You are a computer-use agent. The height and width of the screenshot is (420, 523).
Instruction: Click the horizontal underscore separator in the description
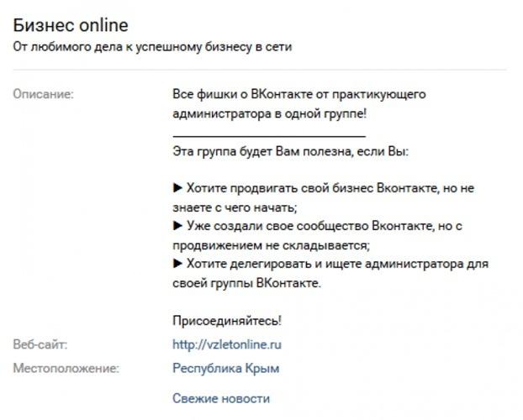(x=269, y=136)
